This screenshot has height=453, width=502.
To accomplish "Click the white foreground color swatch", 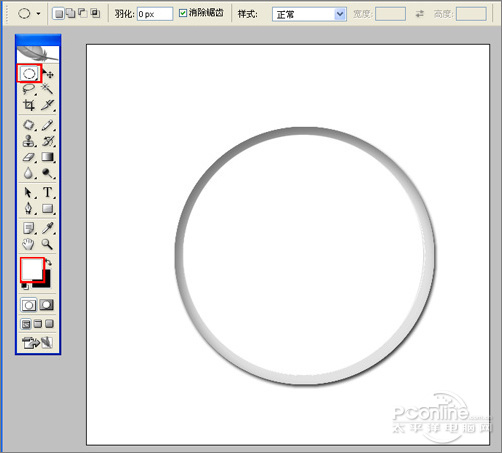I will point(31,269).
